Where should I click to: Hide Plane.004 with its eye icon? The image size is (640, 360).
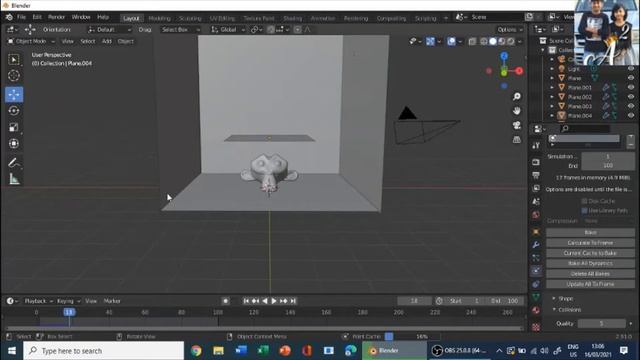pos(631,116)
